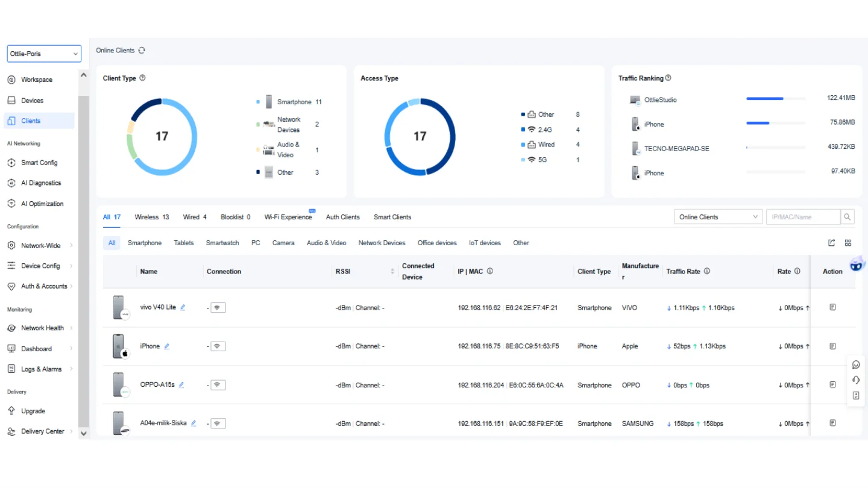Open the Wi-Fi Experience tab
Viewport: 868px width, 488px height.
(288, 217)
